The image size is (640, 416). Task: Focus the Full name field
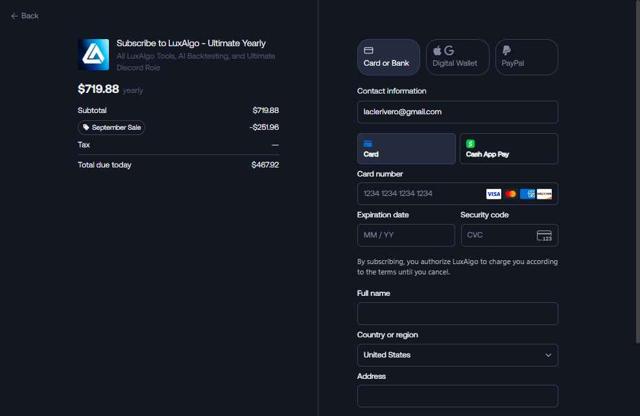[458, 314]
